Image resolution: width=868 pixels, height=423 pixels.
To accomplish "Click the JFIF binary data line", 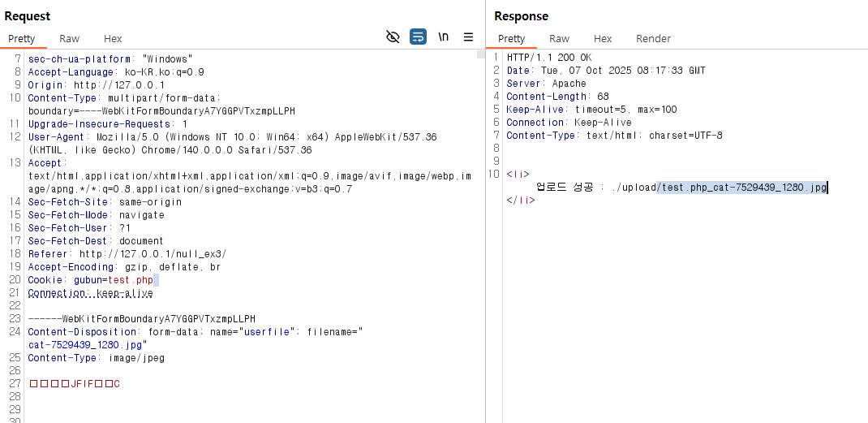I will tap(75, 383).
